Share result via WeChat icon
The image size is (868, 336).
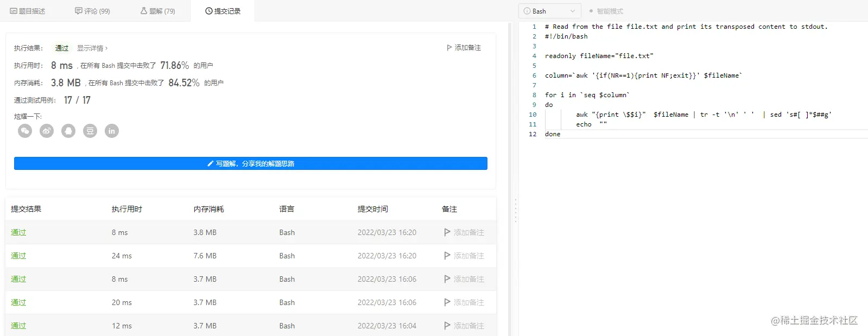coord(25,131)
